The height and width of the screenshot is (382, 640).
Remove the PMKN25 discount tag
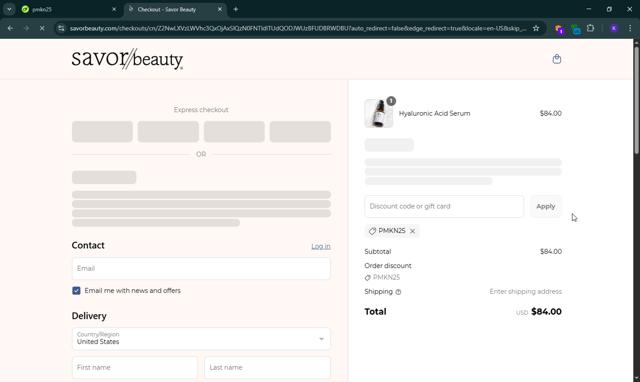tap(413, 231)
